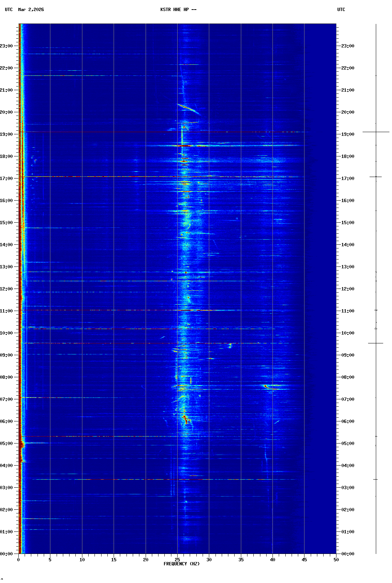Select the 05:00 label on left time axis
The width and height of the screenshot is (392, 583).
[x=7, y=444]
